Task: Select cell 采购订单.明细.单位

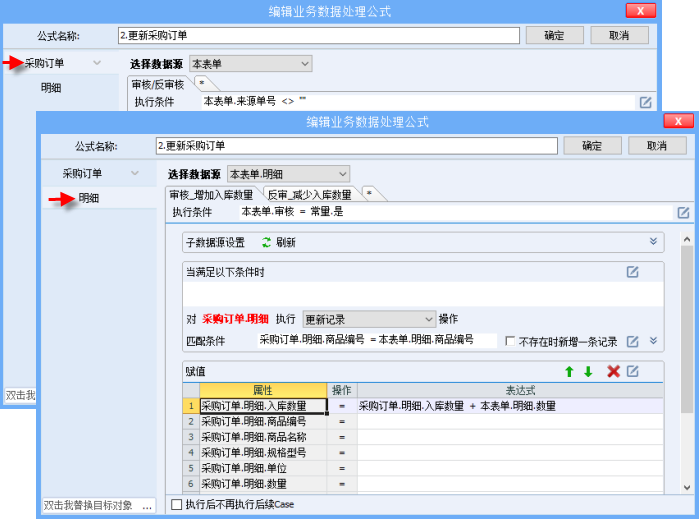Action: click(263, 468)
